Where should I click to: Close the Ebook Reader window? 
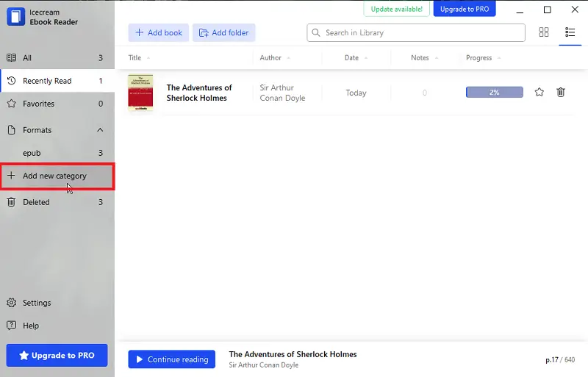575,10
